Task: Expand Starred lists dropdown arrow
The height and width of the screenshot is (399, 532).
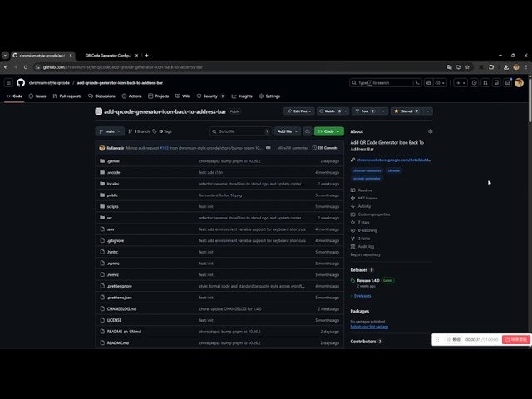Action: pos(428,111)
